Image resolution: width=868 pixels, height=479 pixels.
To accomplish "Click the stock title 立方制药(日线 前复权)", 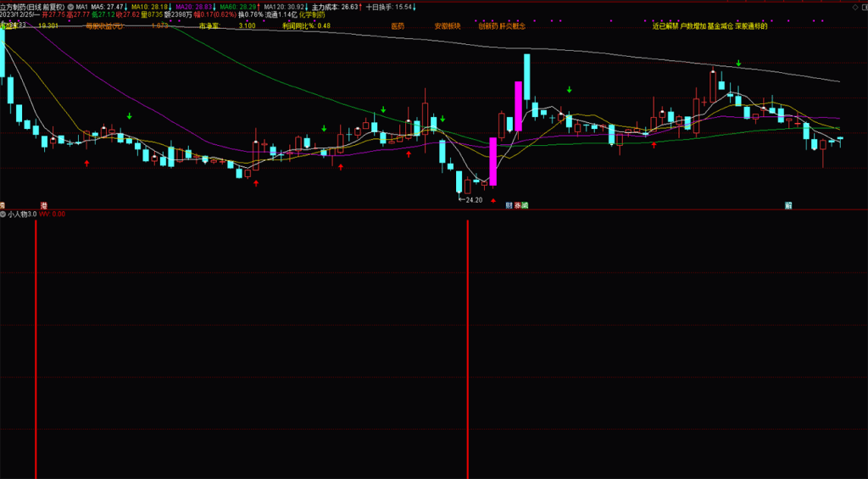I will click(32, 6).
